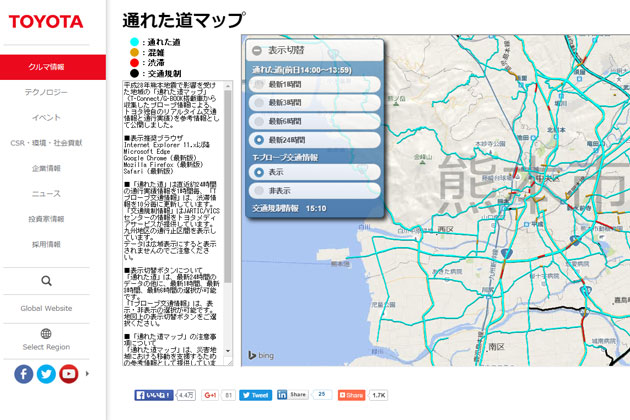Click the Bing logo on map

point(262,355)
